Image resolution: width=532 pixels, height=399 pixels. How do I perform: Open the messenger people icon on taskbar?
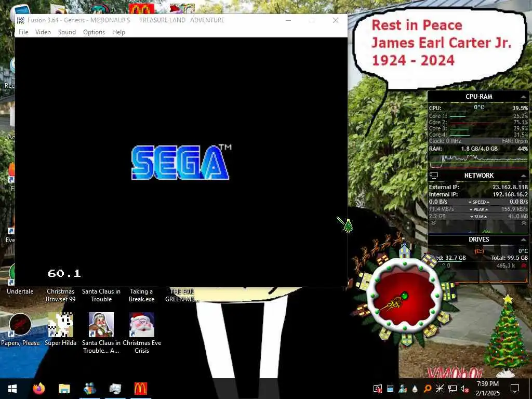[x=89, y=389]
